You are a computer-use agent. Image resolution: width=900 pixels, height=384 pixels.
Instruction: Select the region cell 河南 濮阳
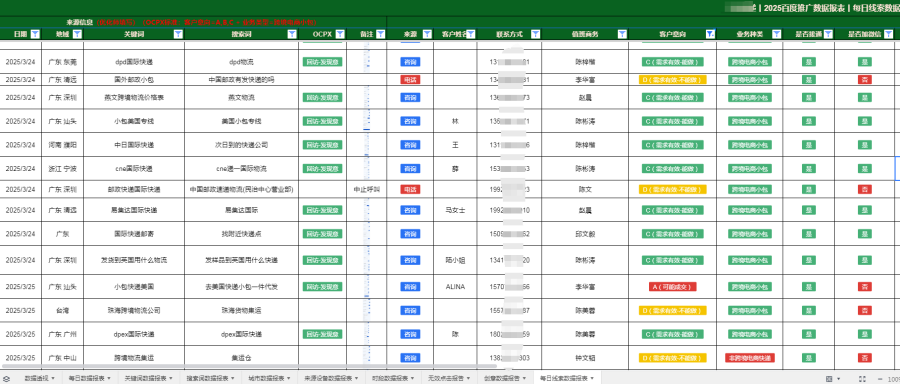(x=62, y=145)
